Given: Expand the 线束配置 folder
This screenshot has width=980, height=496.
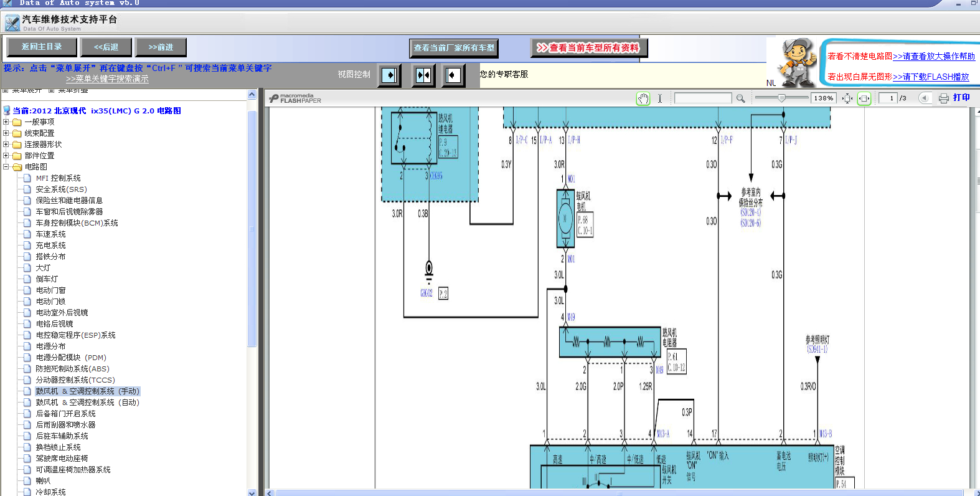Looking at the screenshot, I should pyautogui.click(x=6, y=133).
